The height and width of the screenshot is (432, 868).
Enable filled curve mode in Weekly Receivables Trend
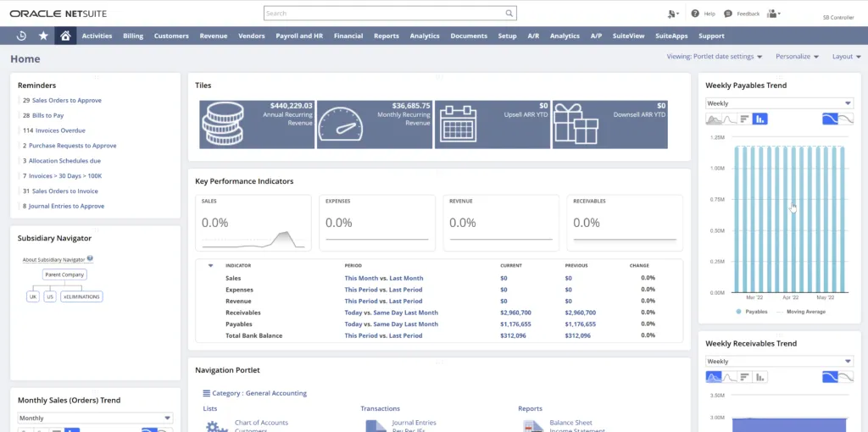click(830, 377)
